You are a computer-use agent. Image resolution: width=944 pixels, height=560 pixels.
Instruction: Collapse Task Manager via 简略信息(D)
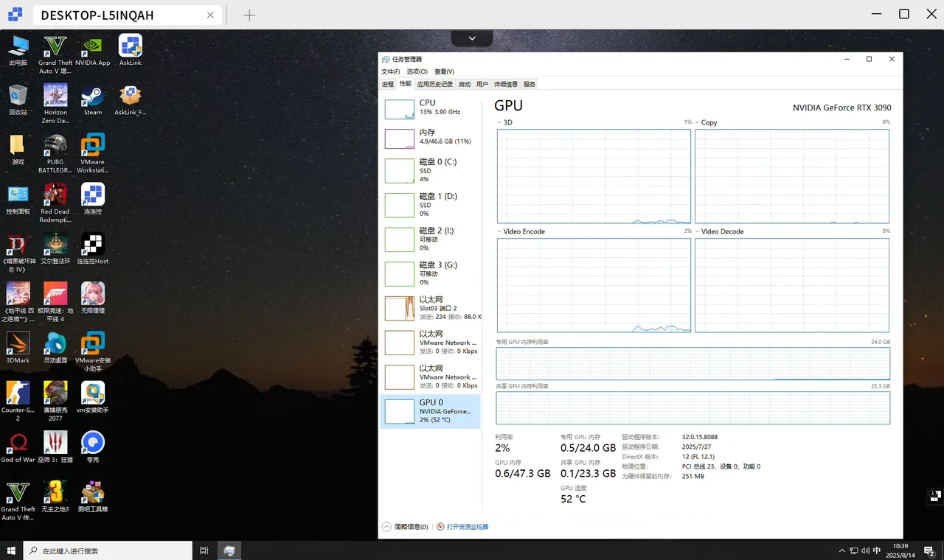click(406, 527)
